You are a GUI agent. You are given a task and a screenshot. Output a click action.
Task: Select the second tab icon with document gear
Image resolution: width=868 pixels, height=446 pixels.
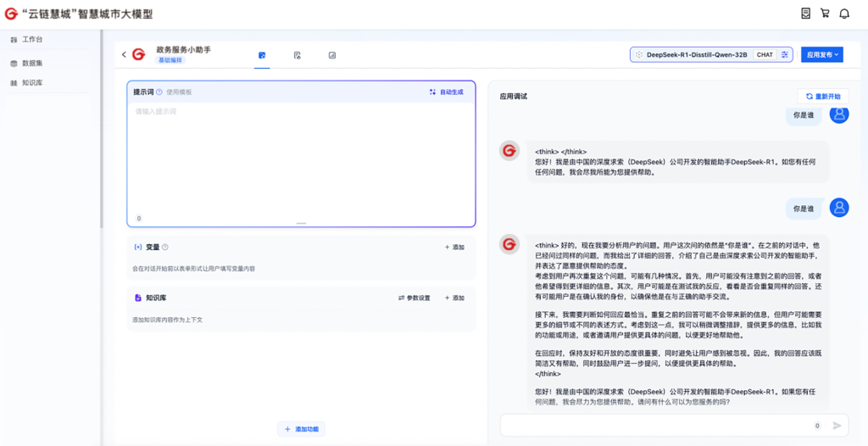click(297, 55)
